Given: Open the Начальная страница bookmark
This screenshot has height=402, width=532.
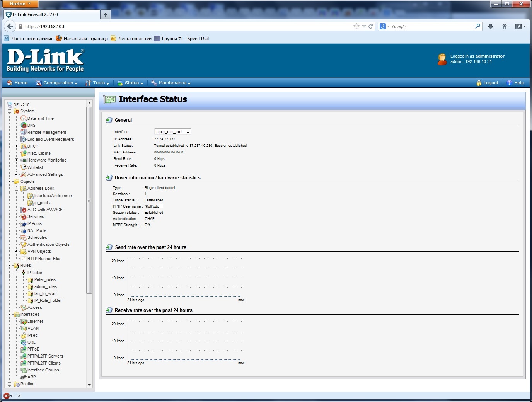Looking at the screenshot, I should click(82, 38).
